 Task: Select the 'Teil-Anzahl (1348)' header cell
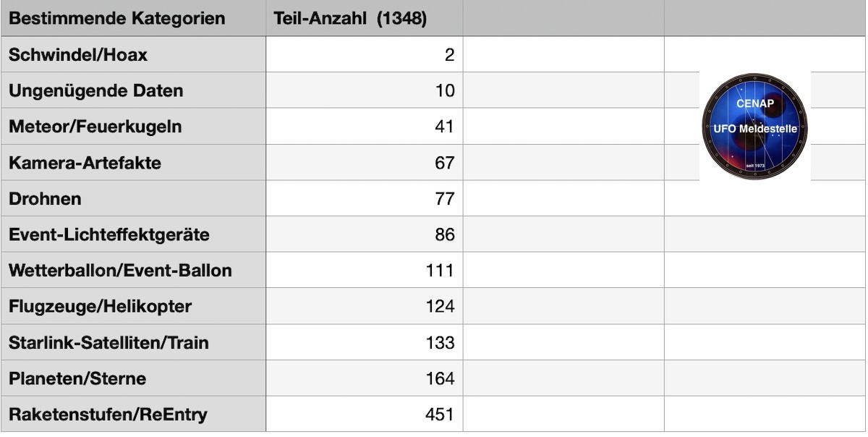click(350, 19)
